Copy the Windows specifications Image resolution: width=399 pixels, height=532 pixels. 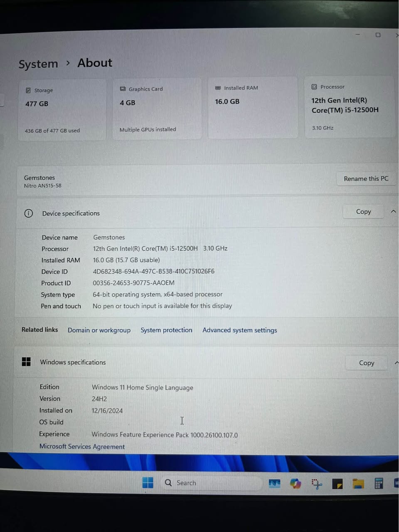tap(366, 363)
